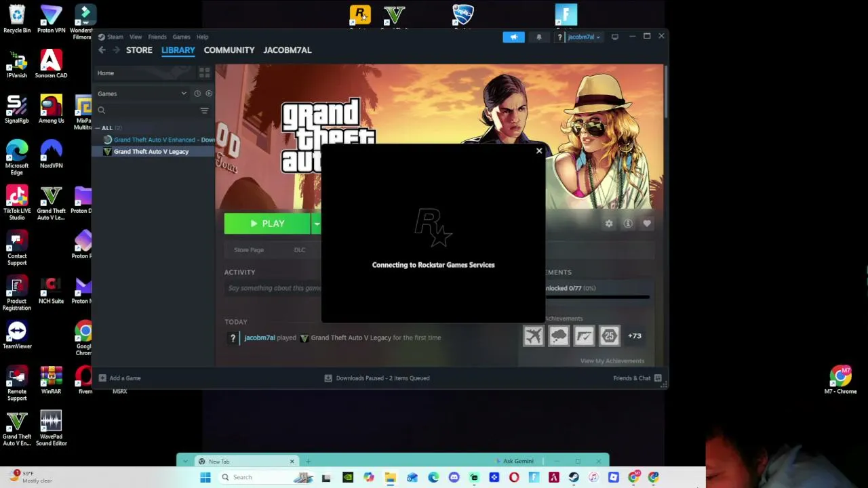
Task: Open Opera browser from the taskbar
Action: (514, 477)
